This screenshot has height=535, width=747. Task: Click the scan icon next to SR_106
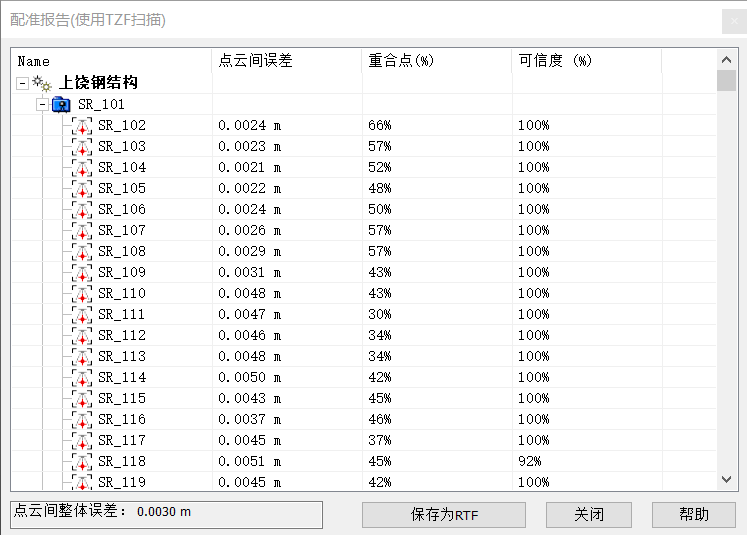[x=82, y=210]
